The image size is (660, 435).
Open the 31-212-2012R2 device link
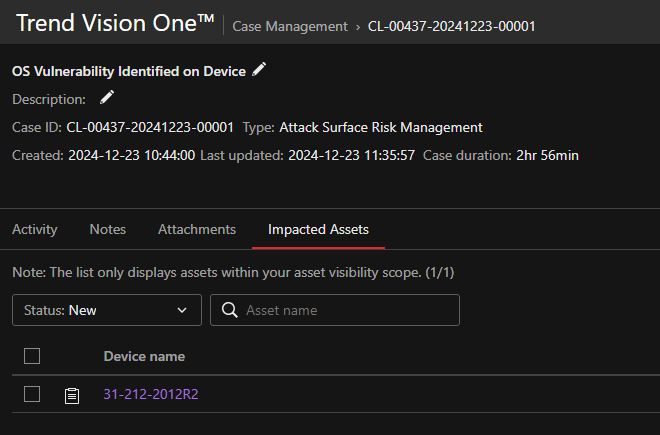[x=151, y=394]
